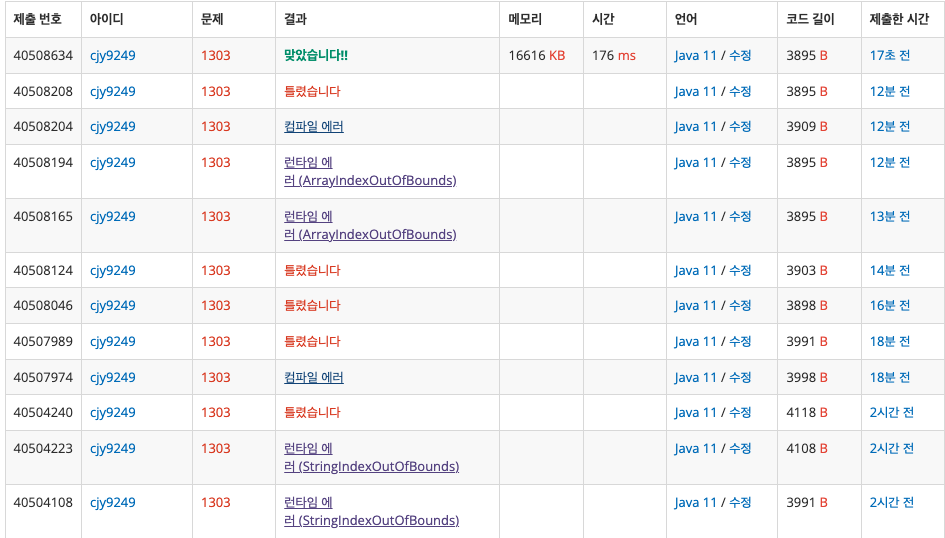The image size is (945, 538).
Task: Click Java 11 link for submission 40504223
Action: click(695, 448)
